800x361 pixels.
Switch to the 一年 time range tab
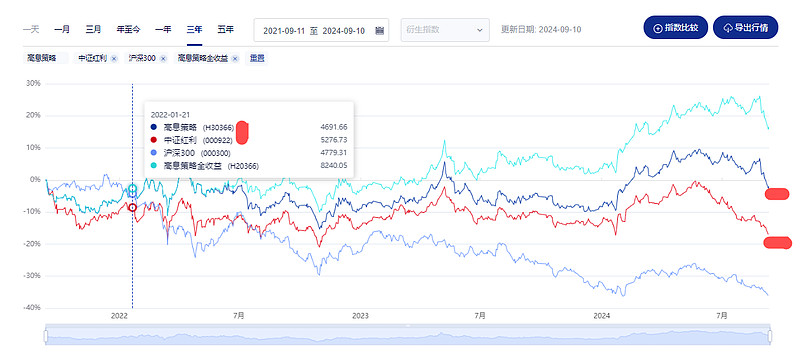click(163, 30)
